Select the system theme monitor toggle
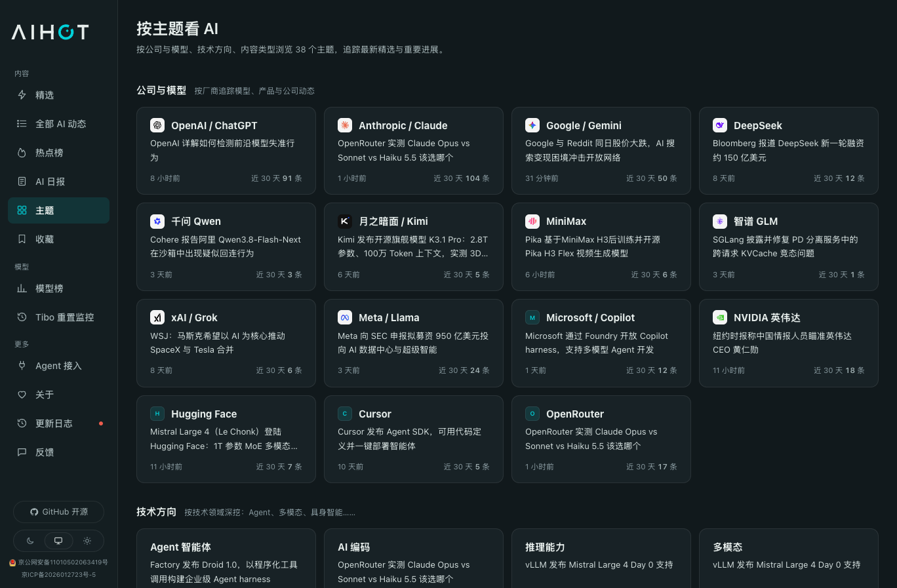This screenshot has height=588, width=897. 58,541
